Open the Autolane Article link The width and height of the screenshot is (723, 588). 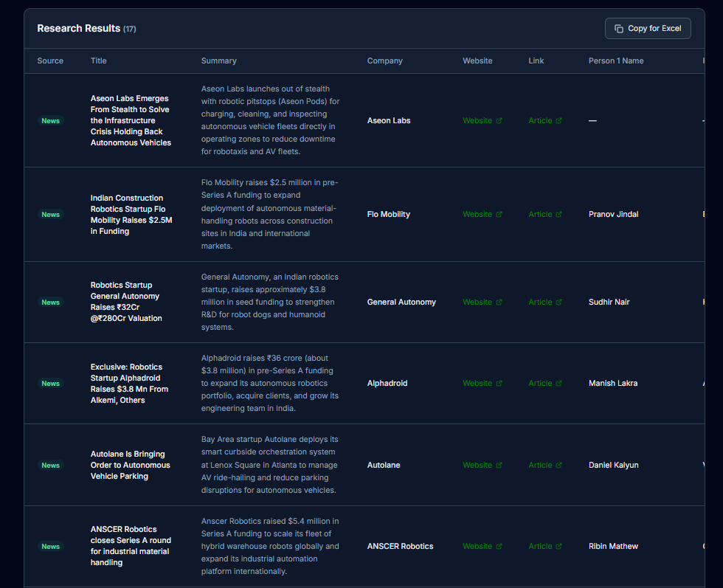tap(545, 466)
